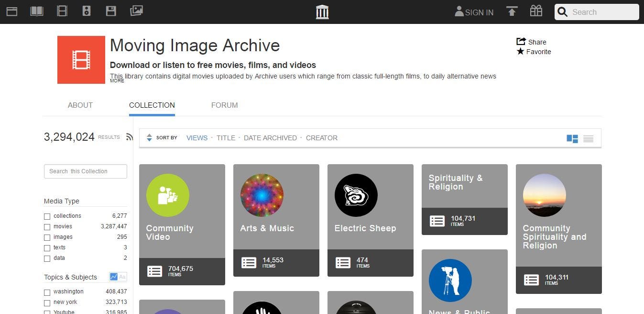This screenshot has height=314, width=644.
Task: Check the data media type box
Action: (x=47, y=258)
